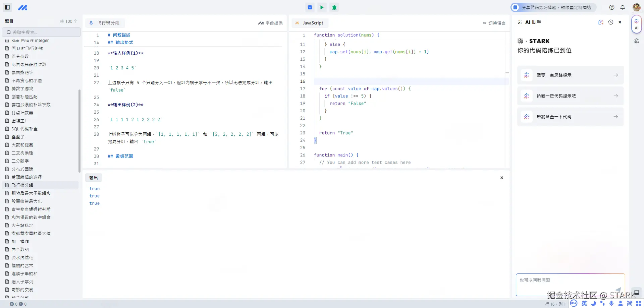This screenshot has height=308, width=644.
Task: Click the blue stop button in top toolbar
Action: [x=310, y=7]
